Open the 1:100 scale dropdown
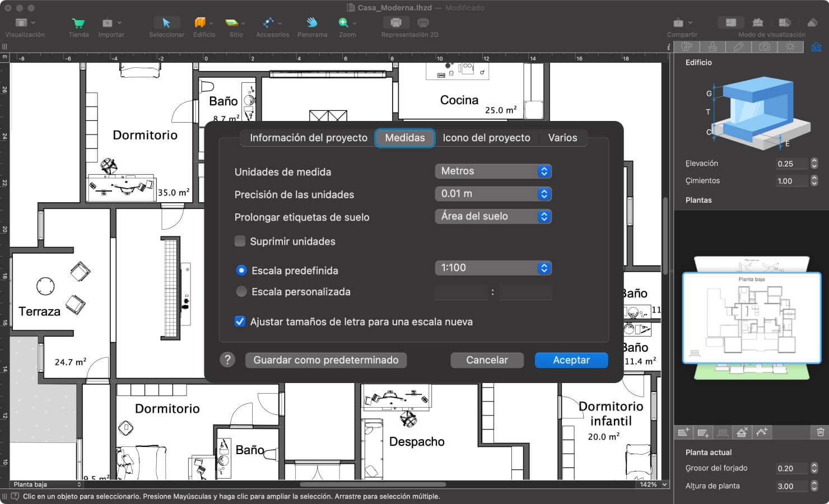Image resolution: width=829 pixels, height=504 pixels. pos(493,268)
